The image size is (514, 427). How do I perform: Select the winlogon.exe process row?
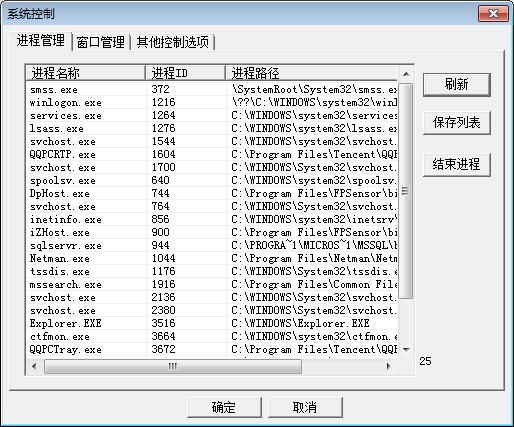(212, 102)
